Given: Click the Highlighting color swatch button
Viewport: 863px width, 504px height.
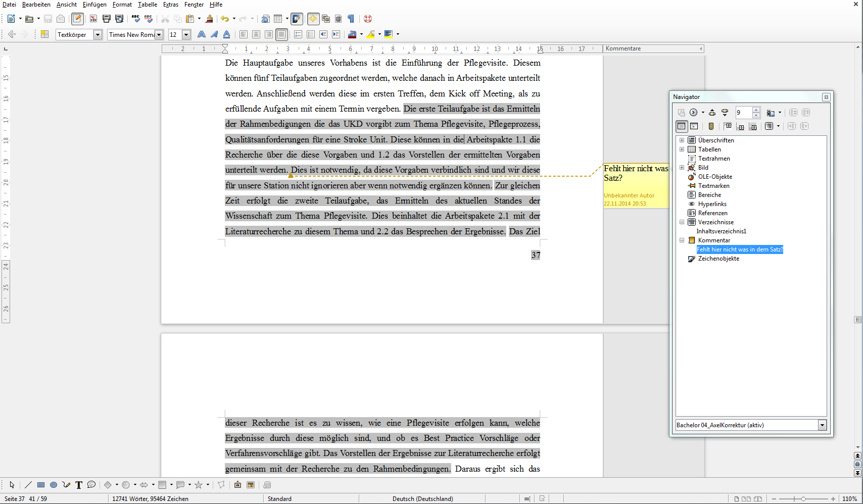Looking at the screenshot, I should tap(371, 34).
